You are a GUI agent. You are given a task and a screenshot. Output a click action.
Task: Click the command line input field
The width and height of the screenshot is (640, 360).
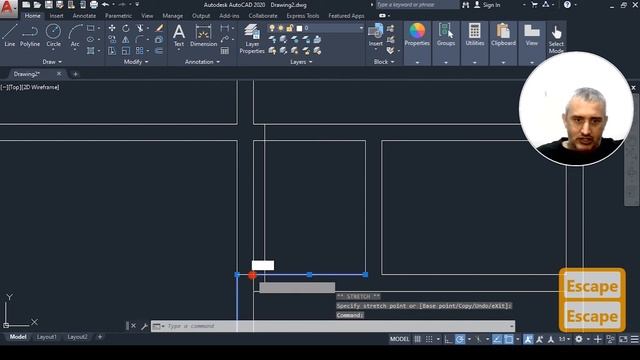[x=339, y=326]
